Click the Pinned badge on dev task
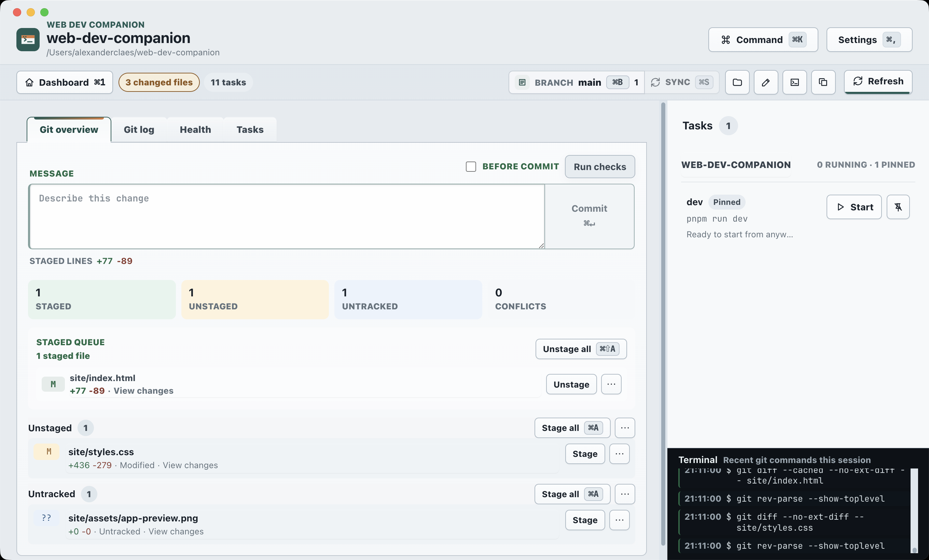This screenshot has width=929, height=560. [726, 202]
